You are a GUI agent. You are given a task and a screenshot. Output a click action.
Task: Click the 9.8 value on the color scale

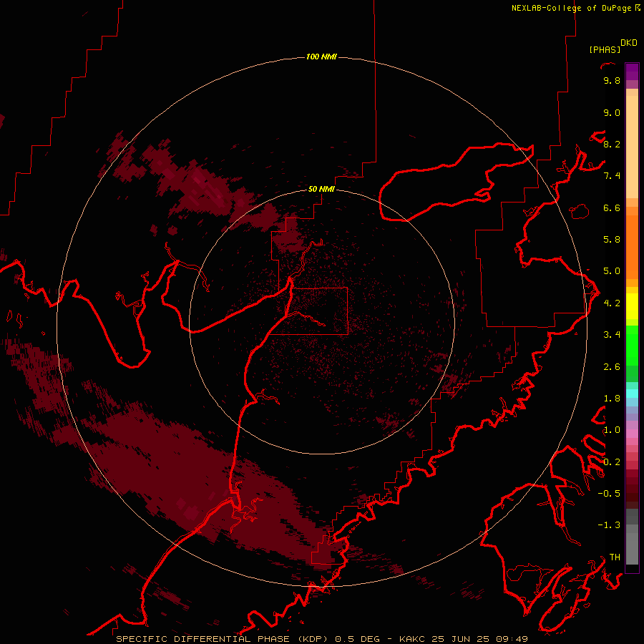pos(612,80)
